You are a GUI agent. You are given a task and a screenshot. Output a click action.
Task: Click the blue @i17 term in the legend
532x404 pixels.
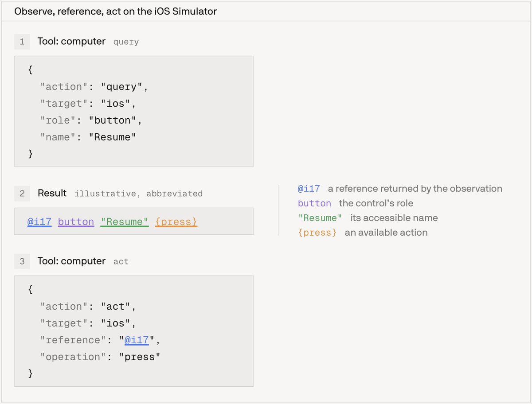(x=309, y=189)
